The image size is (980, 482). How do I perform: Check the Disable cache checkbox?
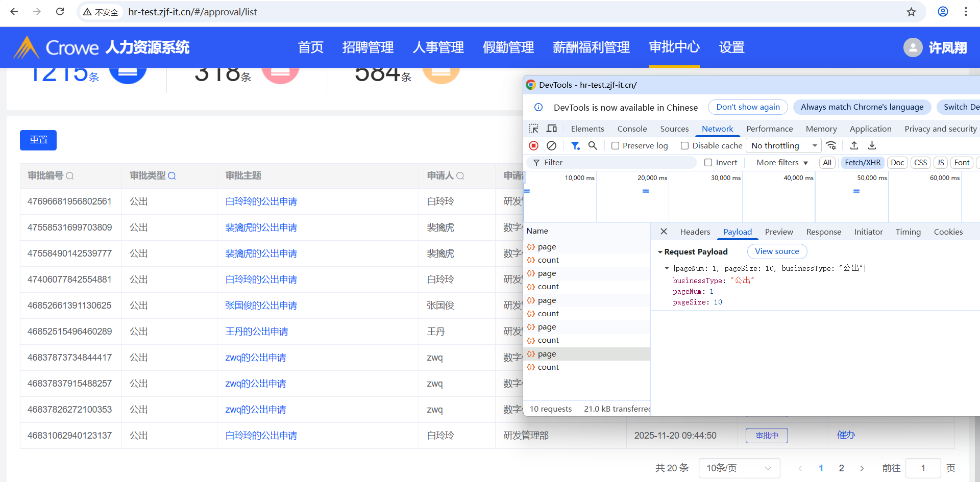point(685,146)
